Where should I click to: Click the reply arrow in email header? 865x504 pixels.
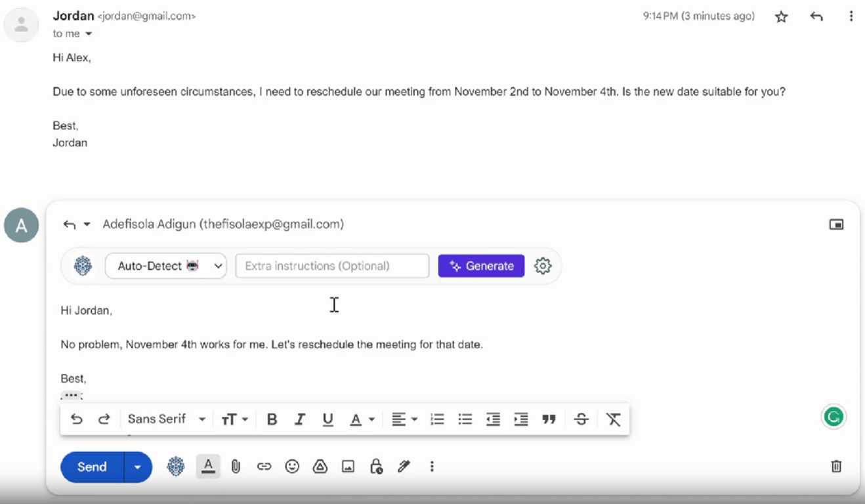tap(816, 17)
